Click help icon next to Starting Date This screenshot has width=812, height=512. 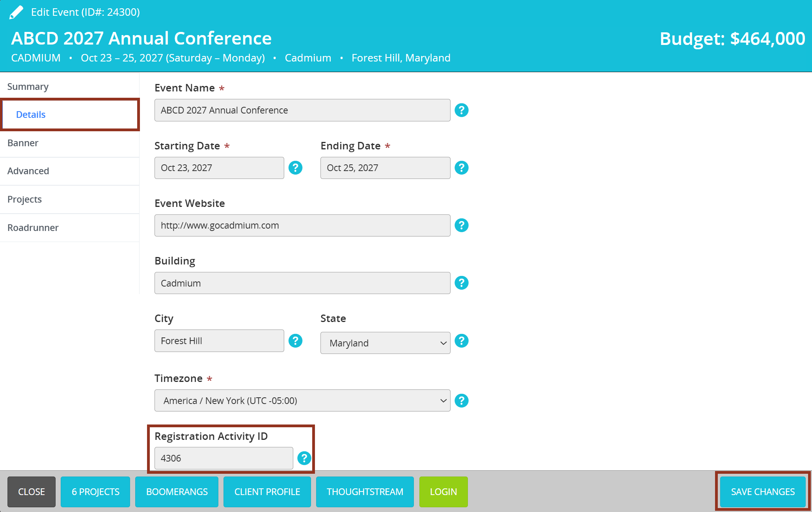point(295,168)
